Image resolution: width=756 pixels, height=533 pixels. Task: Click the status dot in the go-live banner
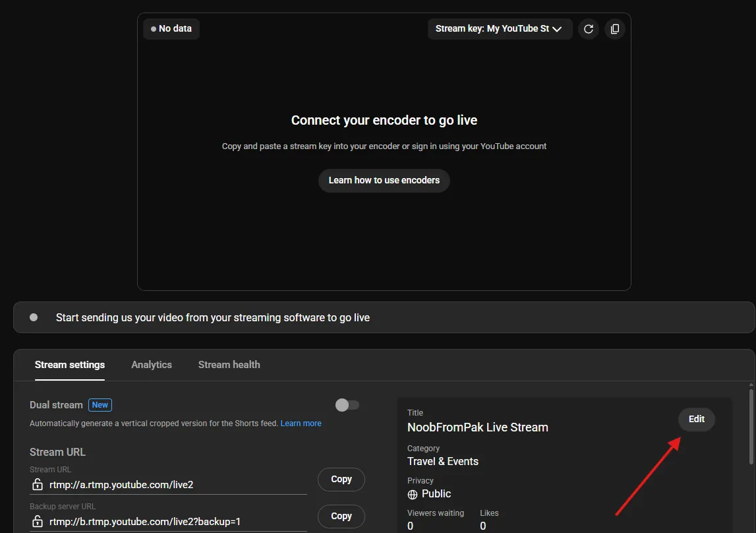33,317
